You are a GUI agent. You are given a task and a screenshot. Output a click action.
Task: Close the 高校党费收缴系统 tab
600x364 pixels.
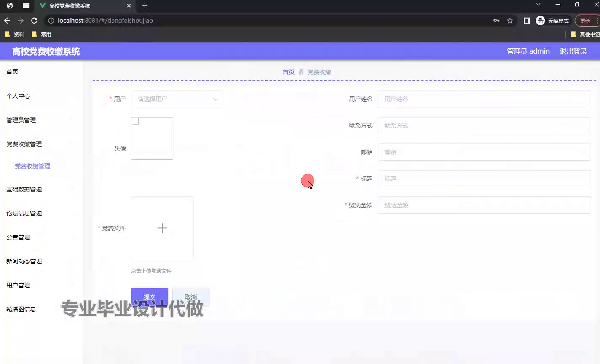pos(129,5)
